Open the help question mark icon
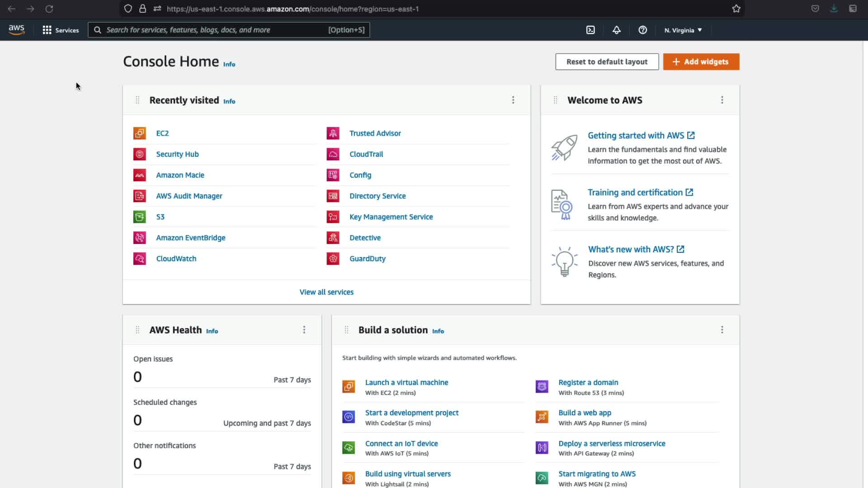The width and height of the screenshot is (868, 488). tap(642, 30)
